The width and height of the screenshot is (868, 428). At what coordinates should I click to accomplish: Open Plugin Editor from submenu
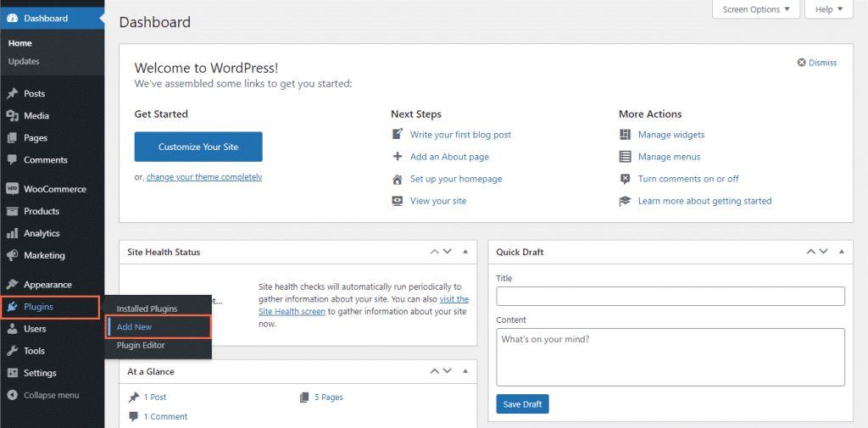[141, 346]
